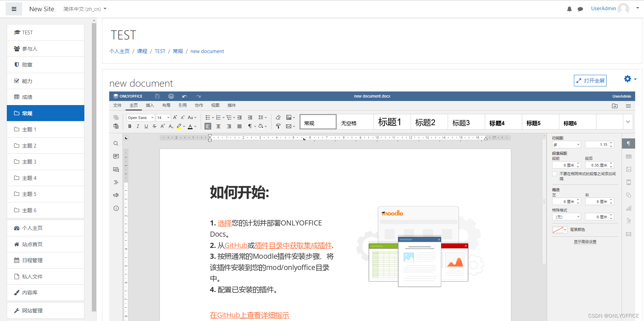Apply superscript formatting
644x321 pixels.
pos(163,126)
